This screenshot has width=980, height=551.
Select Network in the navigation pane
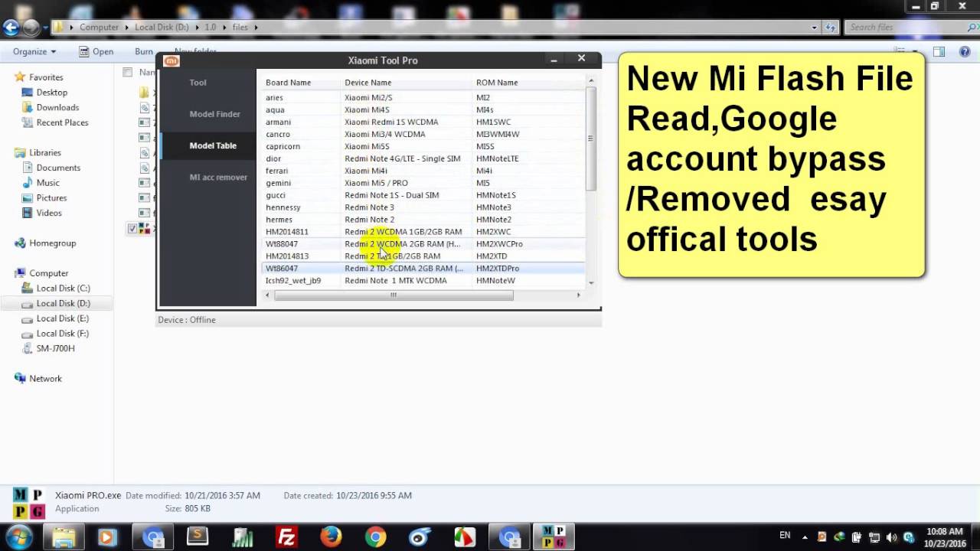(45, 379)
